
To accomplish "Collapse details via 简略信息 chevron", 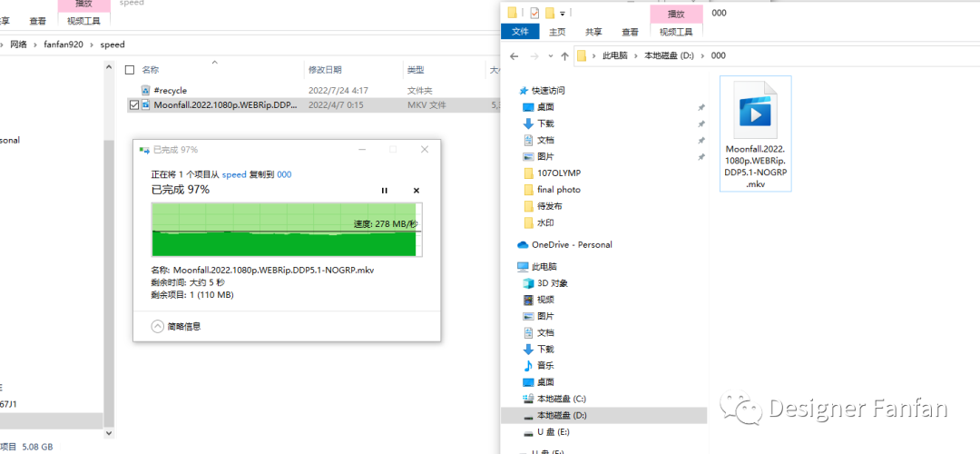I will pyautogui.click(x=157, y=326).
